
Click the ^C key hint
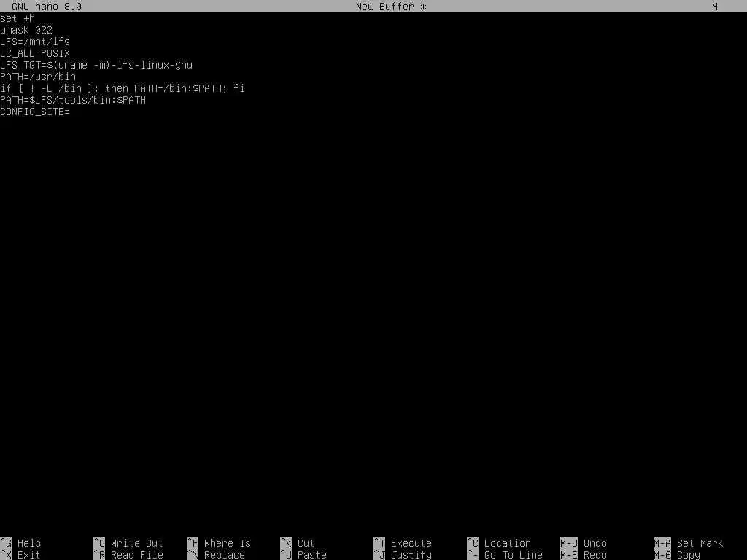click(473, 543)
